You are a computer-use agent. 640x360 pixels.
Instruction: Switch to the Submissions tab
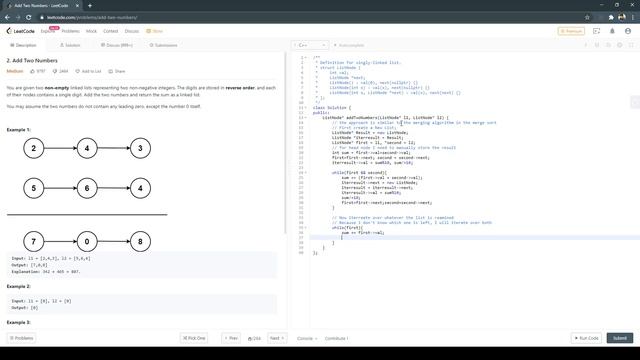point(163,45)
